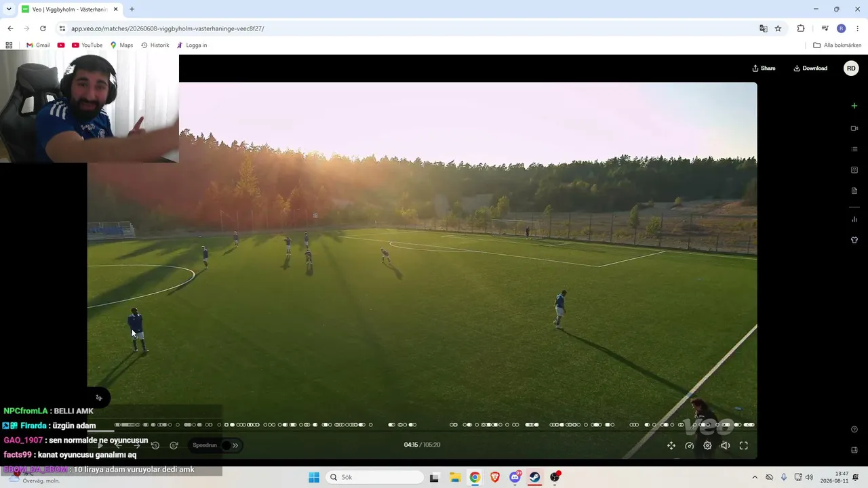The image size is (868, 488).
Task: Click the browser back arrow
Action: [10, 28]
